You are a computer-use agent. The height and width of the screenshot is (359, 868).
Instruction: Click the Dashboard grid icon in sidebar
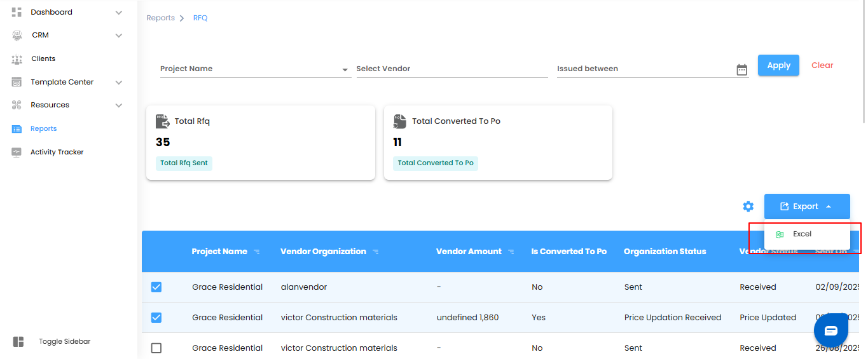tap(17, 12)
